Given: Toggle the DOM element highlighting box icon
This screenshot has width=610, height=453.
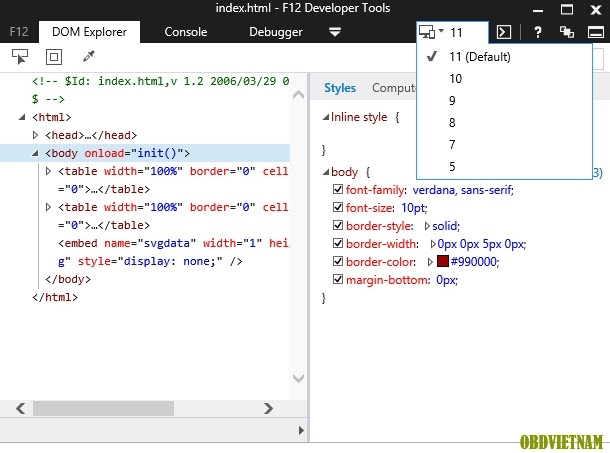Looking at the screenshot, I should coord(53,57).
